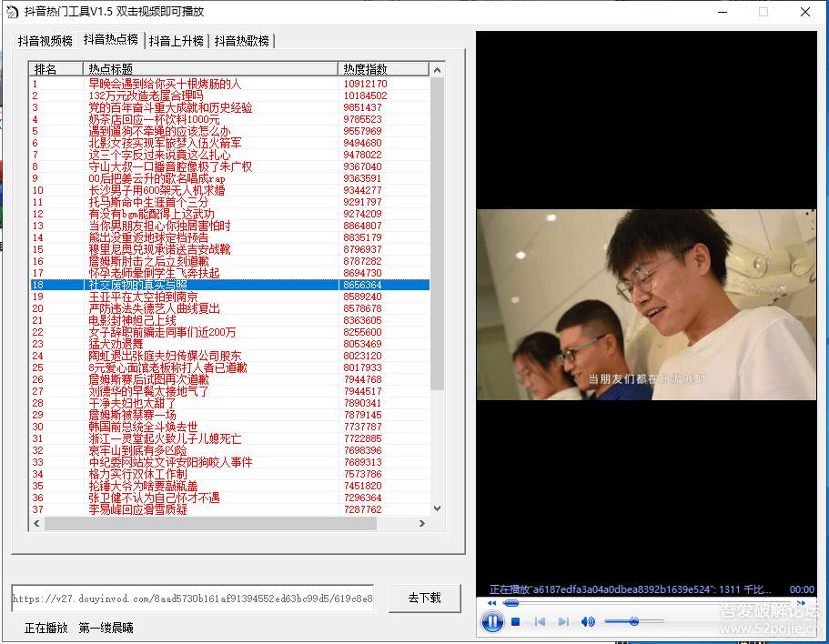Select row 遇到遛狗不牵绳的应该怎么办
The height and width of the screenshot is (644, 829).
tap(229, 131)
